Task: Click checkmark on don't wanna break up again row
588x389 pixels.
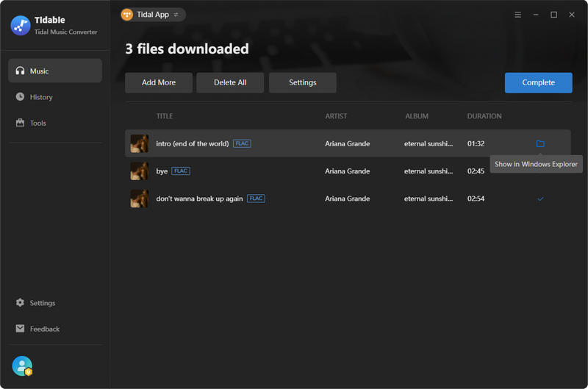Action: tap(540, 199)
